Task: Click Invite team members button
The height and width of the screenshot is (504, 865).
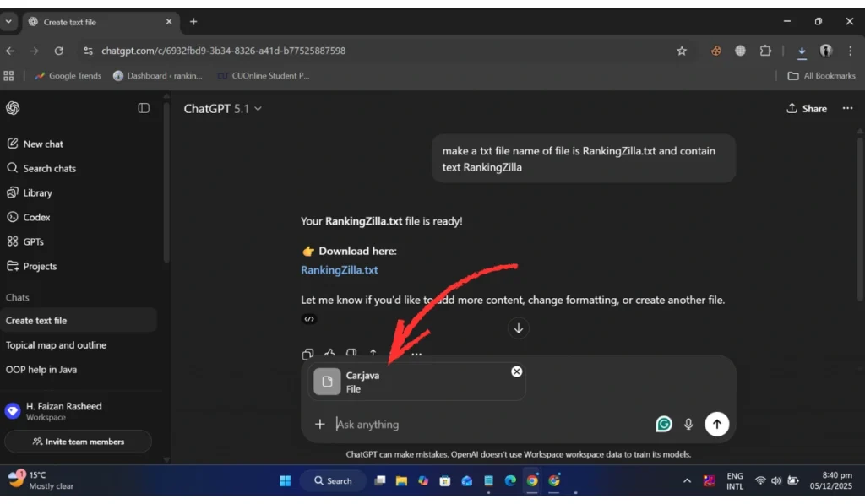Action: (x=78, y=442)
